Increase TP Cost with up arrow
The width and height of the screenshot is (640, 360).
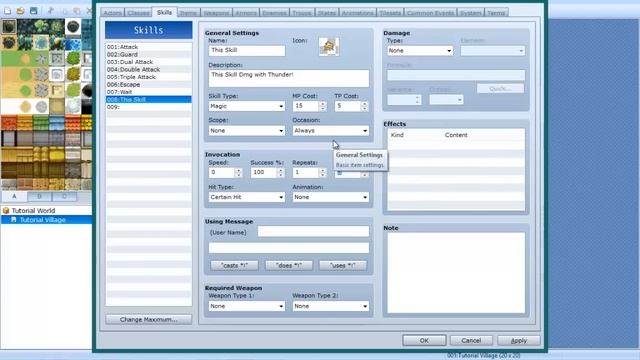pos(364,104)
